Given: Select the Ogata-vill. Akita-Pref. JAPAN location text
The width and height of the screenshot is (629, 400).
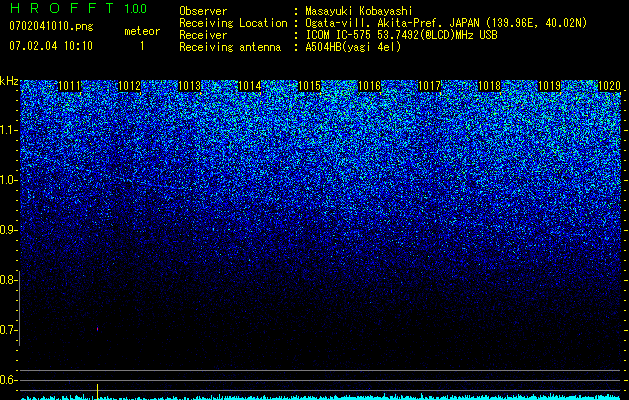Looking at the screenshot, I should pos(446,23).
